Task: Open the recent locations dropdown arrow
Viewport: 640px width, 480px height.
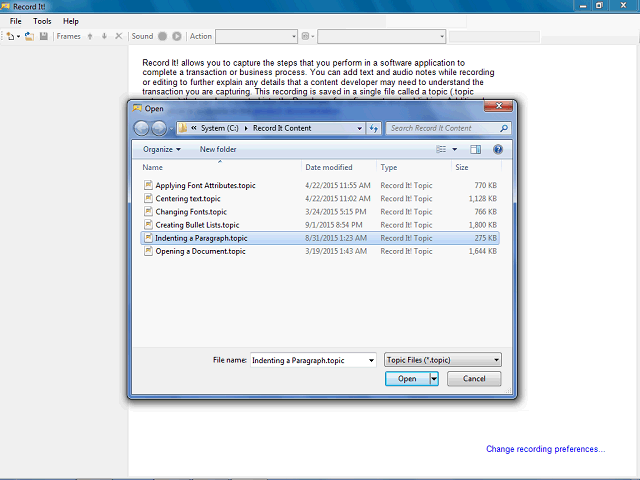Action: click(171, 129)
